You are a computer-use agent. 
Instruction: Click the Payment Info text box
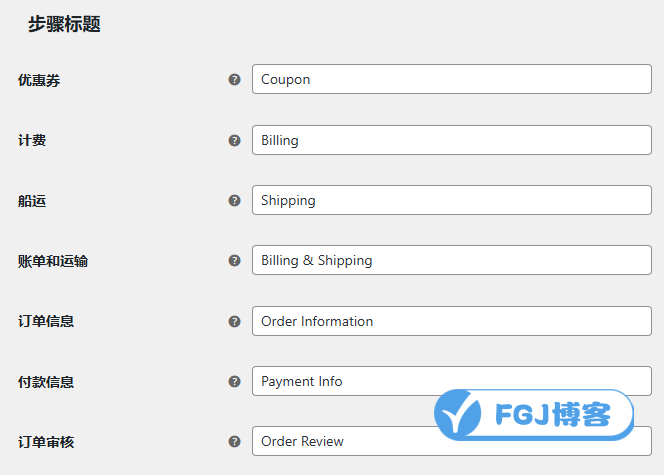point(451,381)
